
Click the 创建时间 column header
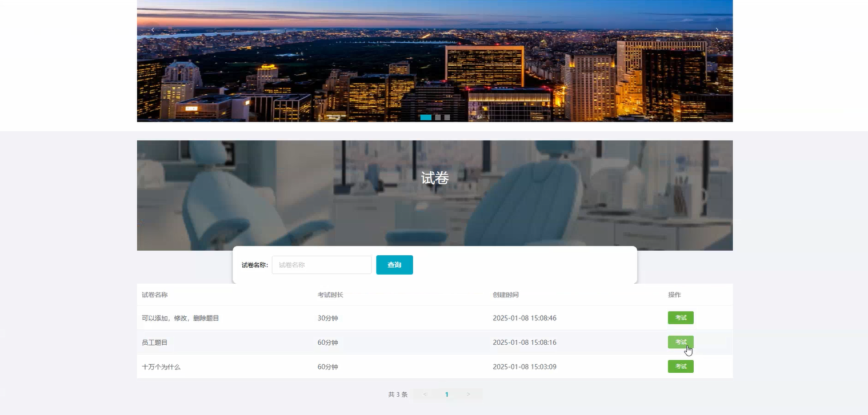tap(506, 295)
